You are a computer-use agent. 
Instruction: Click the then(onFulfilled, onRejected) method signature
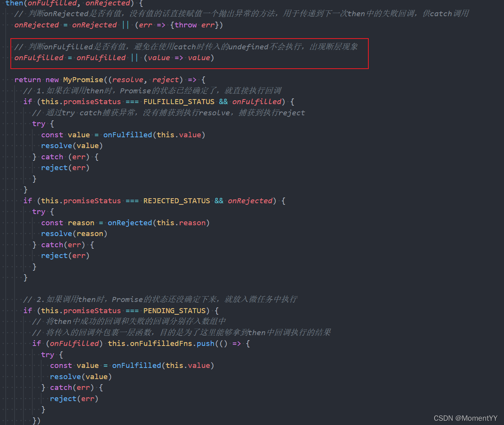[x=74, y=3]
